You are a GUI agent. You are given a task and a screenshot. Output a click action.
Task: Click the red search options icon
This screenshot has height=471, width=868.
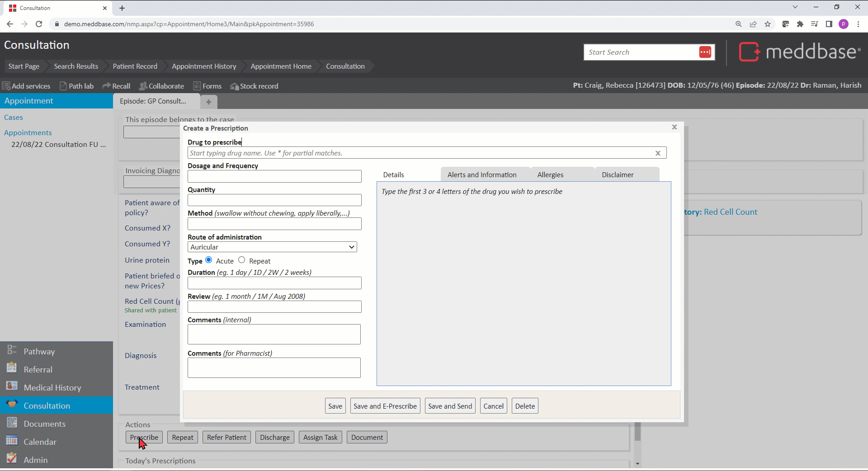[x=705, y=52]
